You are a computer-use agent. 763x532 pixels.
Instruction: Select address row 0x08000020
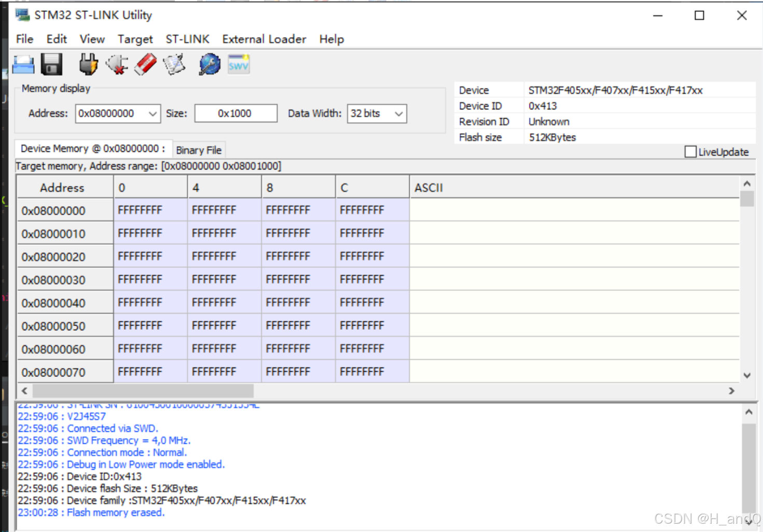65,257
